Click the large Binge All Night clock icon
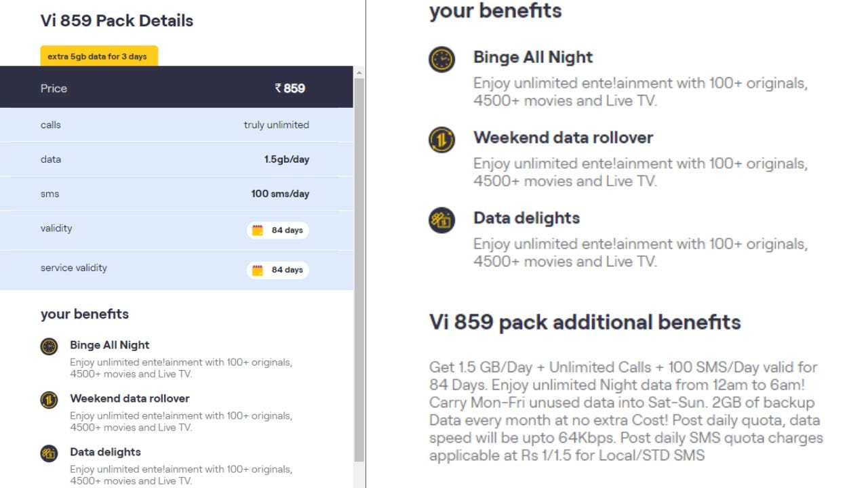868x488 pixels. tap(441, 60)
